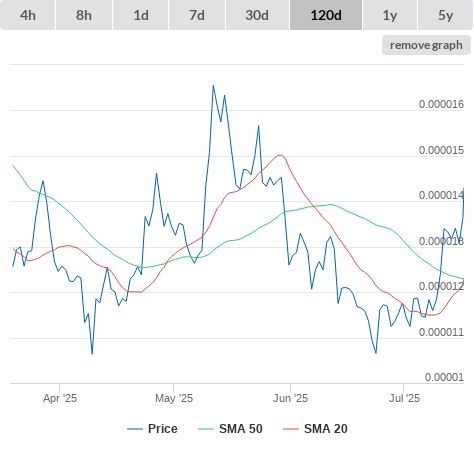Click the Apr '25 axis label
The height and width of the screenshot is (455, 474).
click(x=60, y=398)
